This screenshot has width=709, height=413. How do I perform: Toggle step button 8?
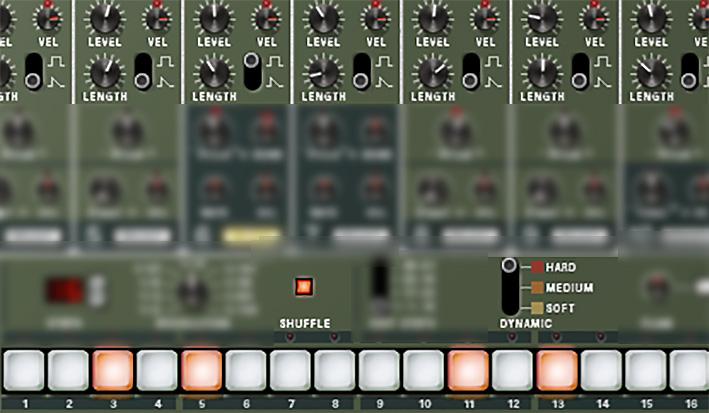coord(335,370)
